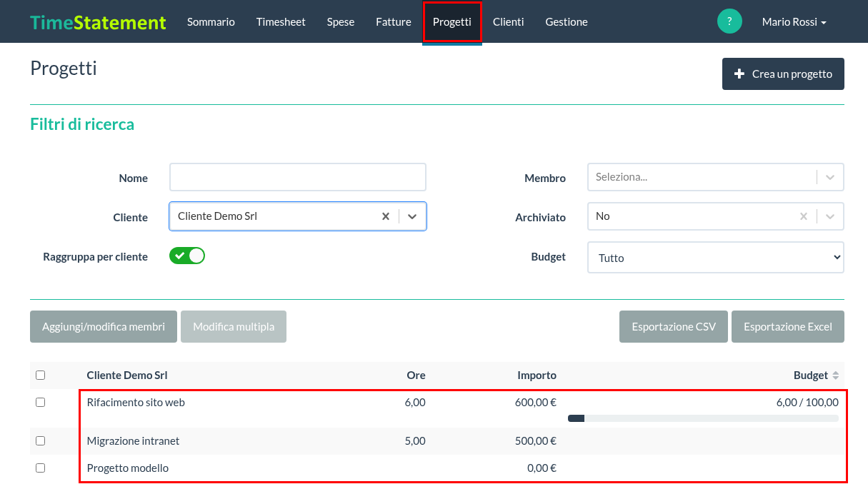Click the 0,00 € amount cell

pyautogui.click(x=542, y=468)
